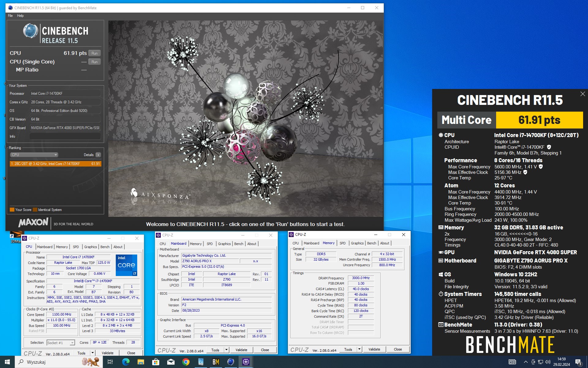Switch to CPU tab in the CPU-Z Memory window
The height and width of the screenshot is (368, 588).
click(x=296, y=243)
